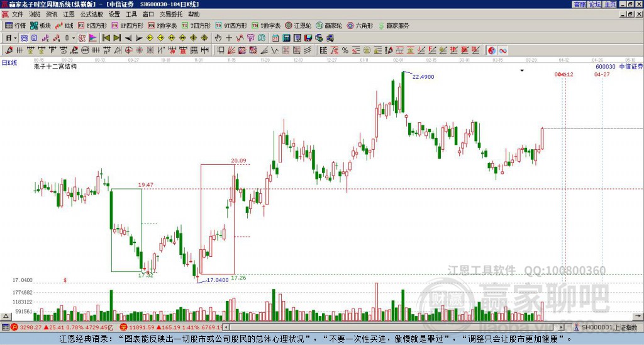Expand the candlestick style dropdown arrow
Image resolution: width=644 pixels, height=345 pixels.
click(73, 38)
